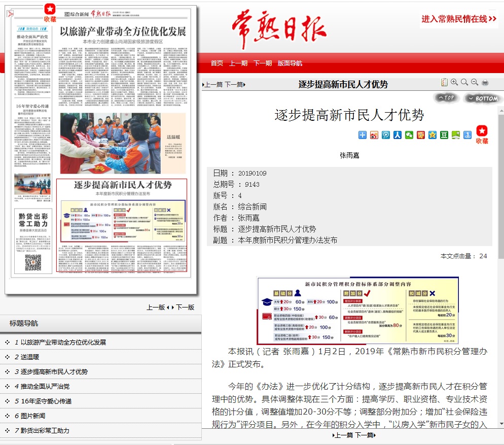Open title 3 逐步提高新市民人才优势 in the list

click(x=54, y=372)
